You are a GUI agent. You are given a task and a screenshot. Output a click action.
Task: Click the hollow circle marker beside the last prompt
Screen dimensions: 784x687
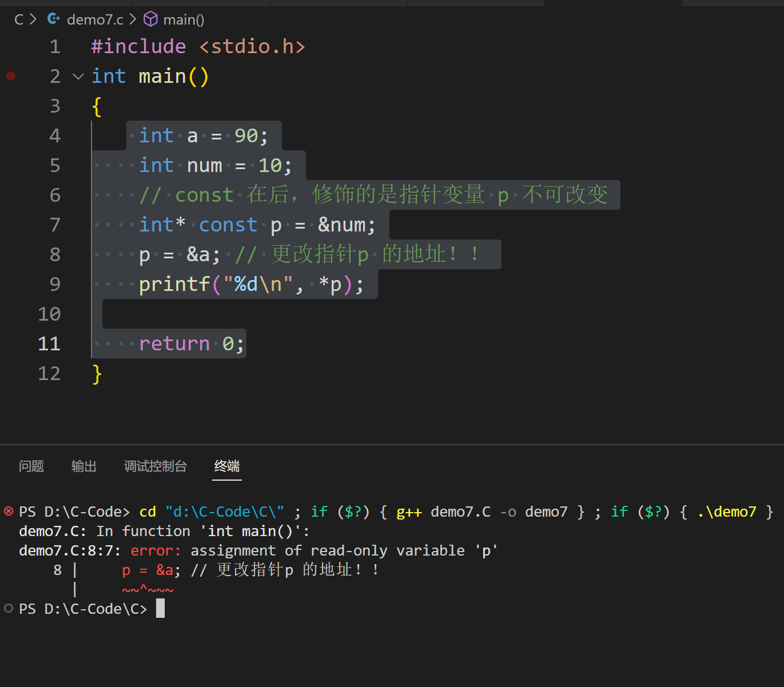(9, 608)
